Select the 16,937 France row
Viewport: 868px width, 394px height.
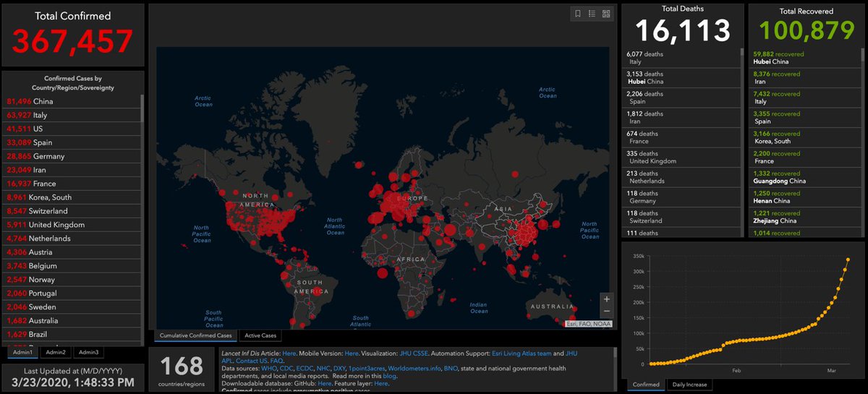click(x=72, y=184)
